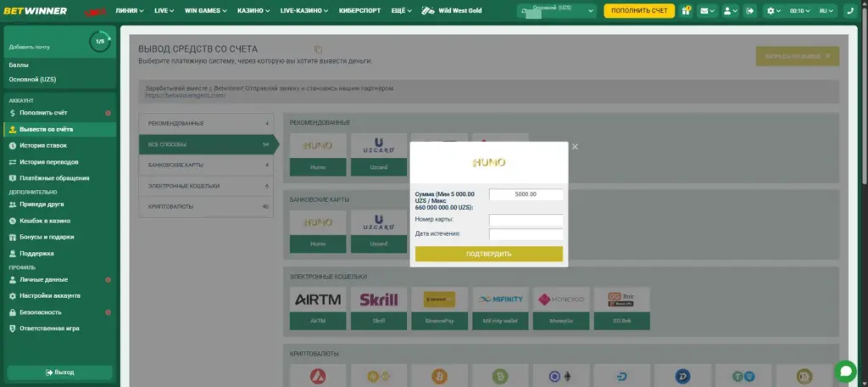
Task: Select Баллы in the sidebar
Action: (x=19, y=64)
